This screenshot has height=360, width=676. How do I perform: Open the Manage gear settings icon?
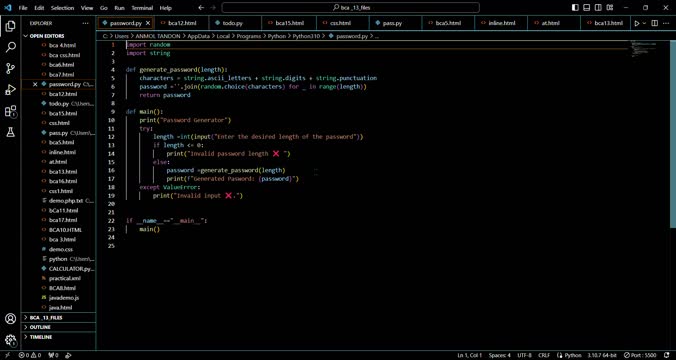pos(10,340)
